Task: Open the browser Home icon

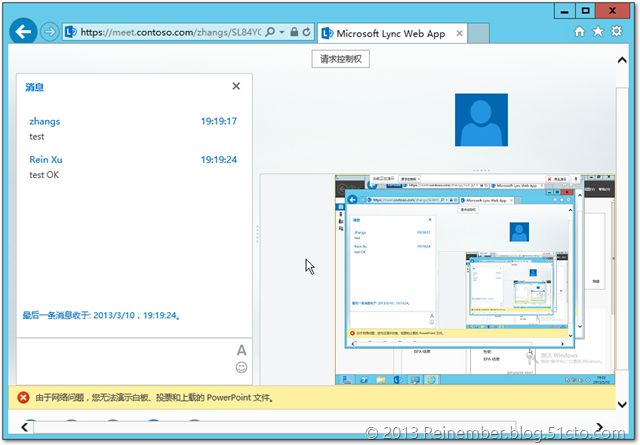Action: tap(579, 31)
